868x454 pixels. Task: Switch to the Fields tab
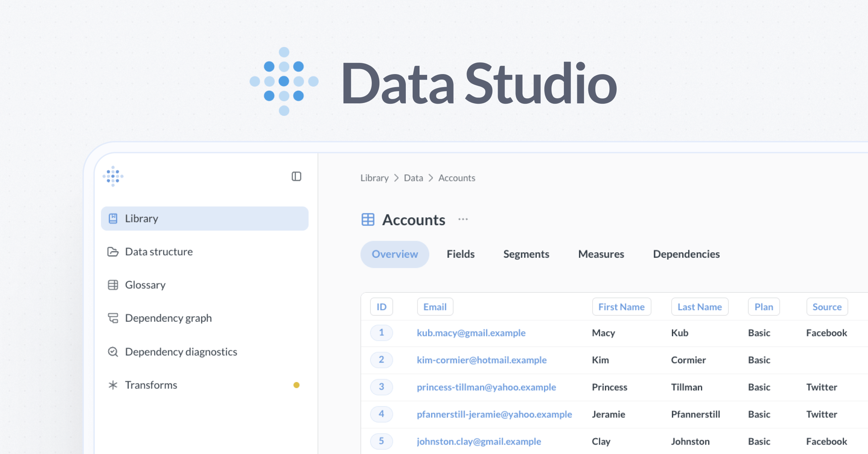point(460,254)
